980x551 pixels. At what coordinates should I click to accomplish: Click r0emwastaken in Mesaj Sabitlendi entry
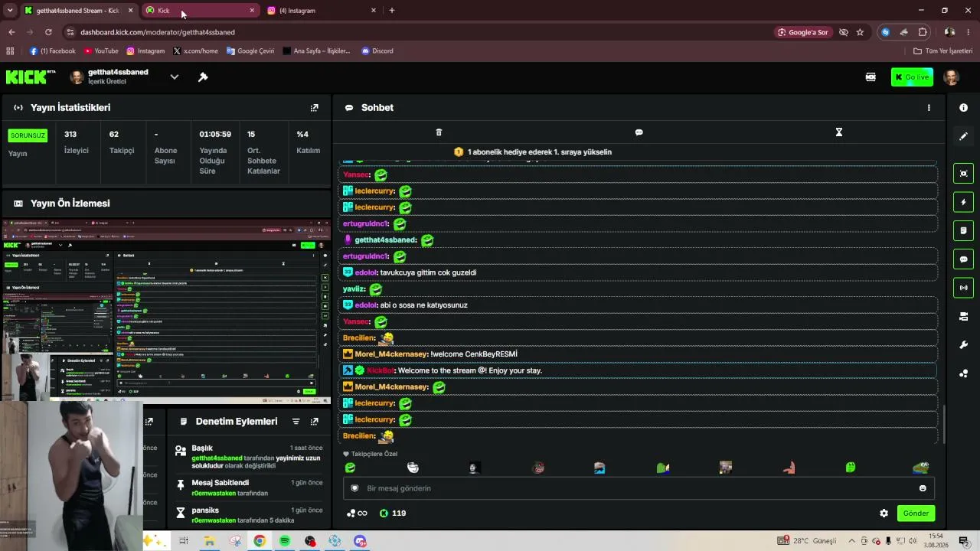(x=214, y=494)
